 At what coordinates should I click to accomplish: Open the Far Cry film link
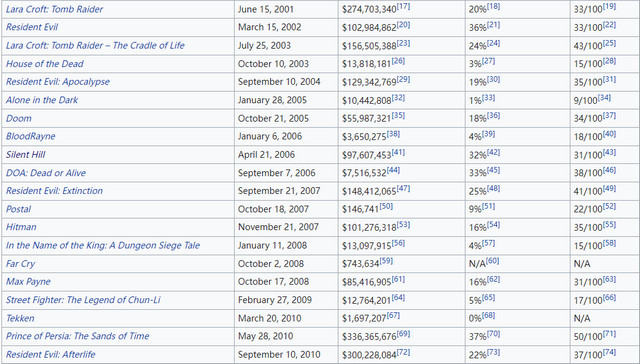20,264
